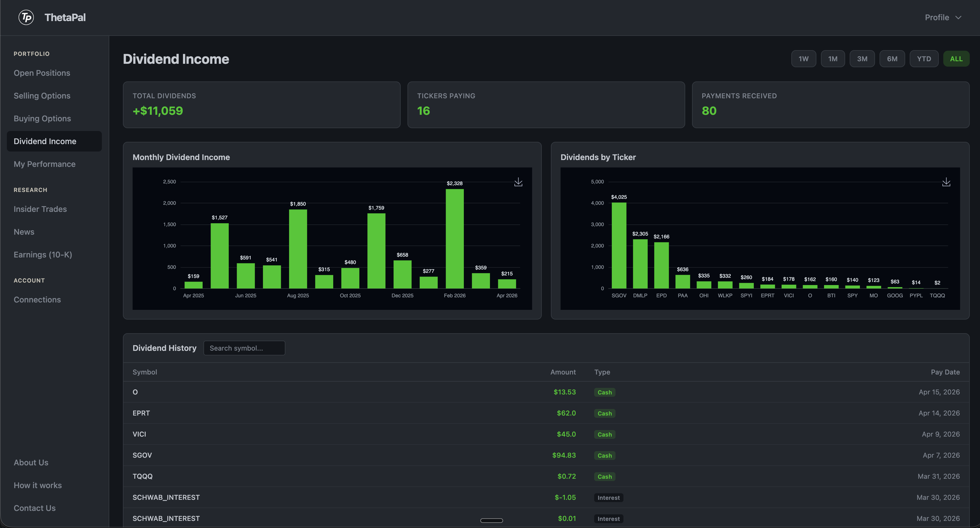The image size is (980, 528).
Task: Select the 1M time range
Action: 833,59
